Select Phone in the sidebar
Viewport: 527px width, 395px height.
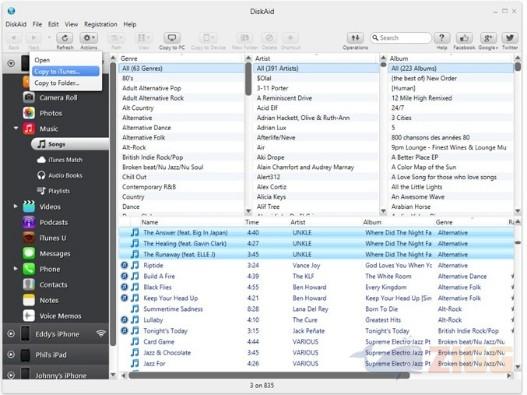pyautogui.click(x=50, y=269)
